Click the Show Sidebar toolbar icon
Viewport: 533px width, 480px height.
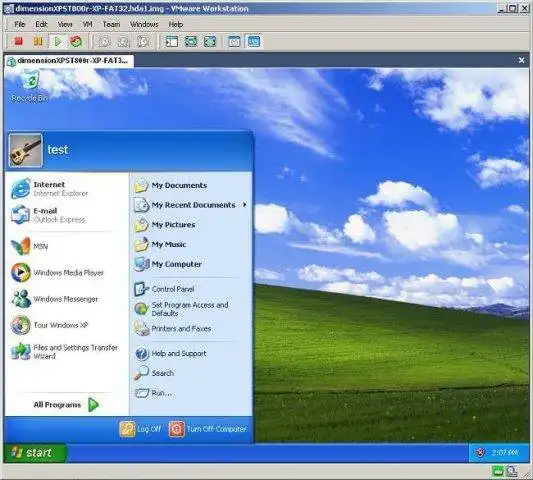(x=172, y=41)
